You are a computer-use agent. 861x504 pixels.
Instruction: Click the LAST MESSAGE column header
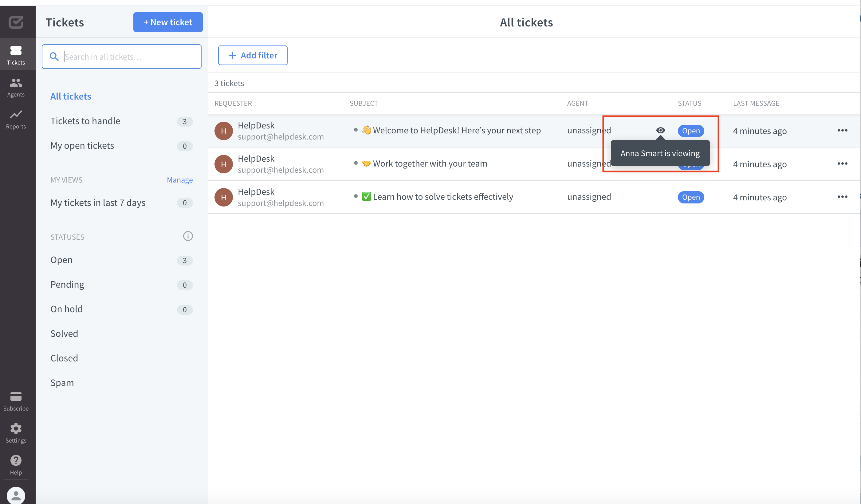pyautogui.click(x=756, y=103)
